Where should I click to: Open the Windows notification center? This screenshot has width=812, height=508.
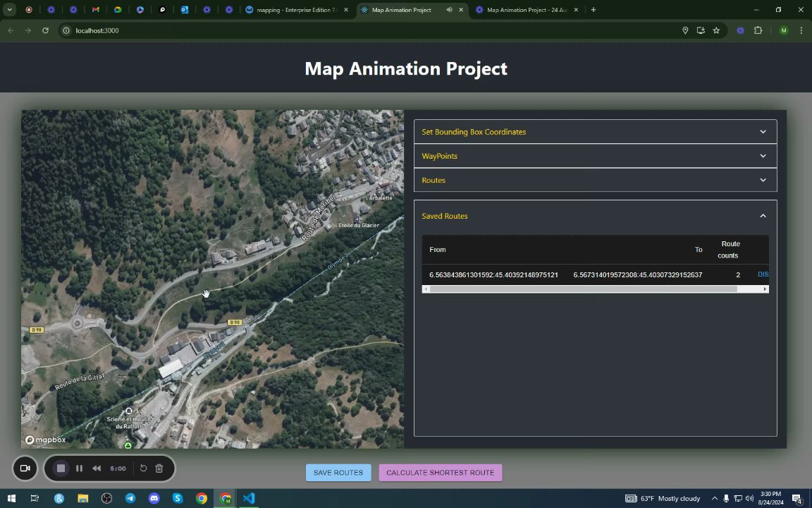coord(797,499)
